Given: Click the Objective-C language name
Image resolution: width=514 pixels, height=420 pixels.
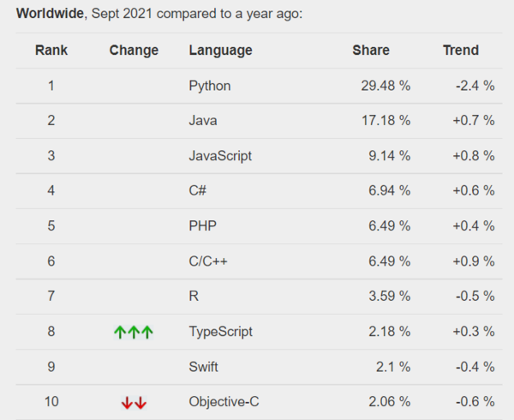Looking at the screenshot, I should click(223, 402).
